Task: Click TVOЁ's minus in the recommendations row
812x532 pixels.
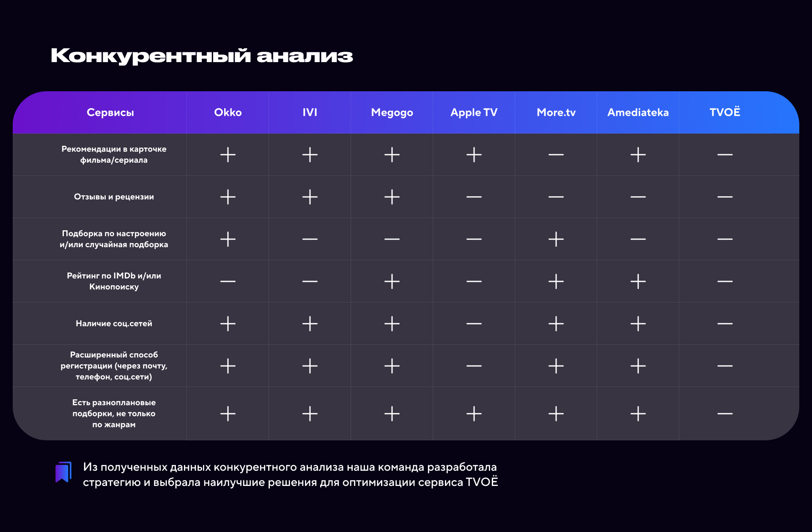Action: [725, 155]
